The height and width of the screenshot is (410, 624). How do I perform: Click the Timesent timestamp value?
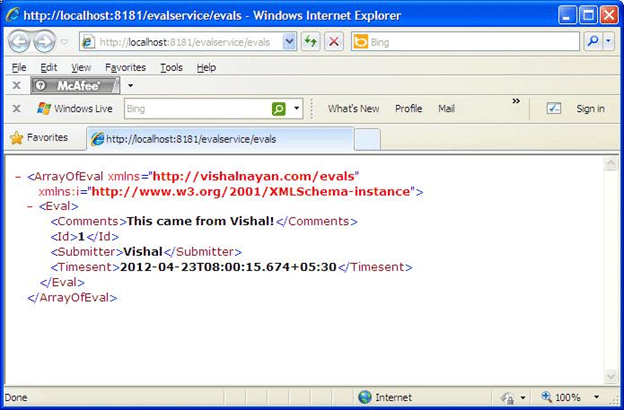point(228,267)
